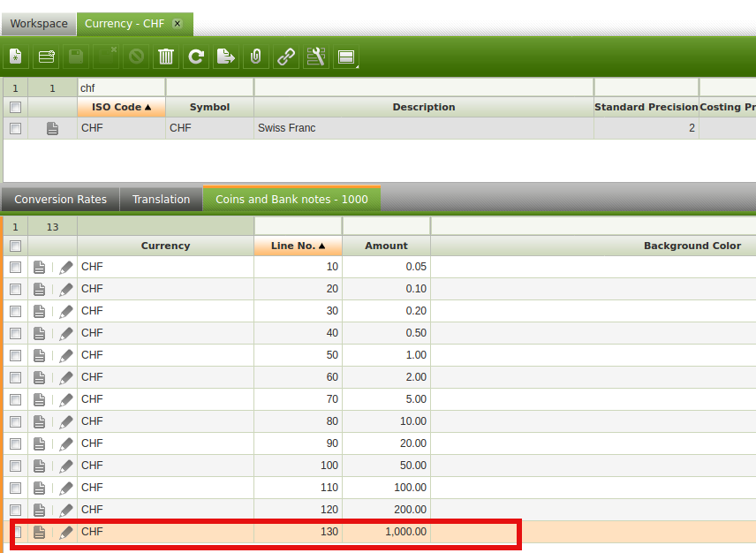Switch to the Conversion Rates tab

[60, 200]
